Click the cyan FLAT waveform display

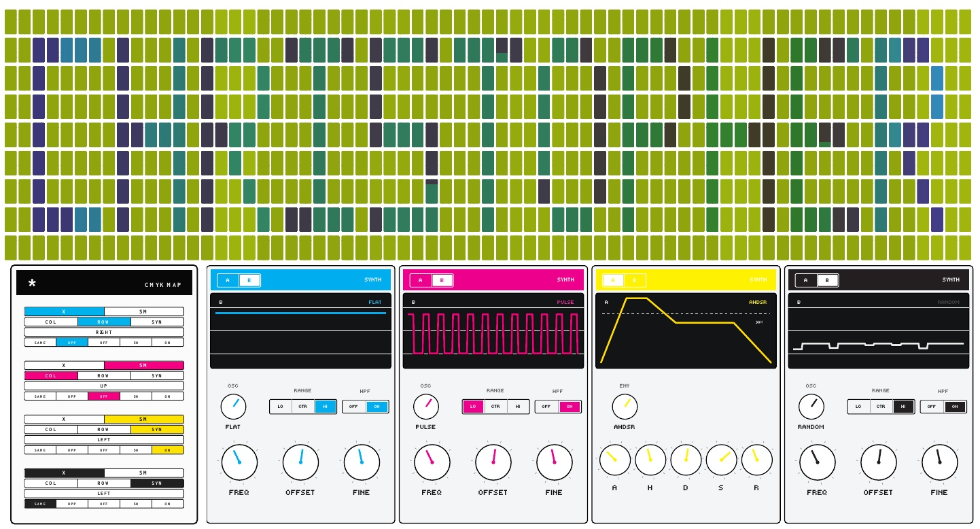[300, 331]
